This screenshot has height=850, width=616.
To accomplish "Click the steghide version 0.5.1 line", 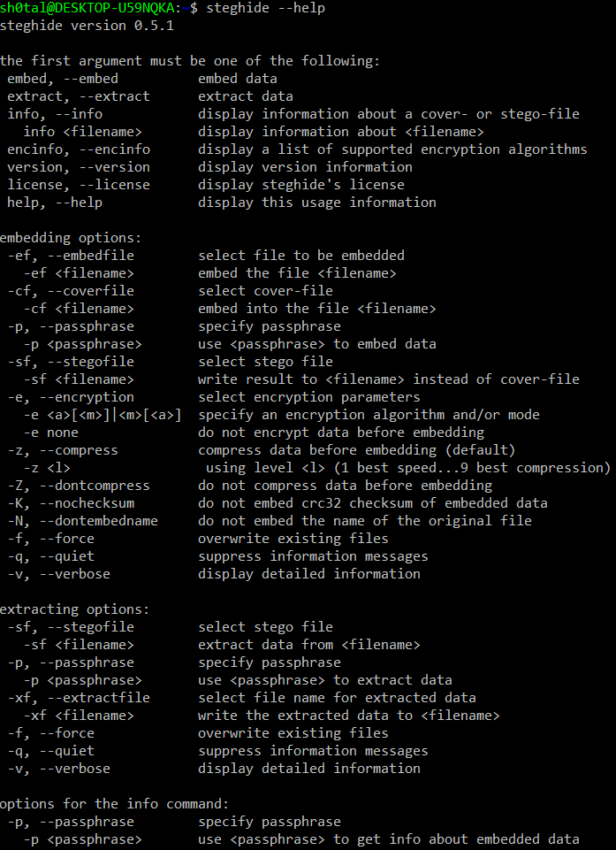I will coord(87,26).
